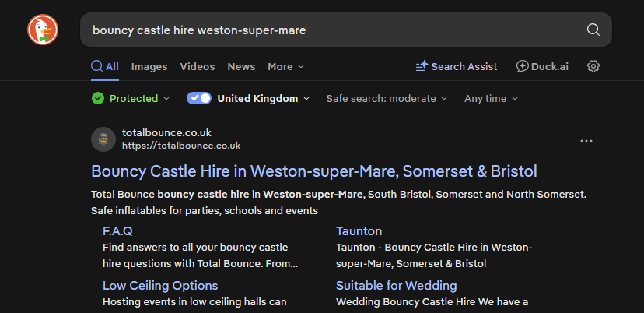
Task: Open the Low Ceiling Options sitelink
Action: [x=160, y=286]
